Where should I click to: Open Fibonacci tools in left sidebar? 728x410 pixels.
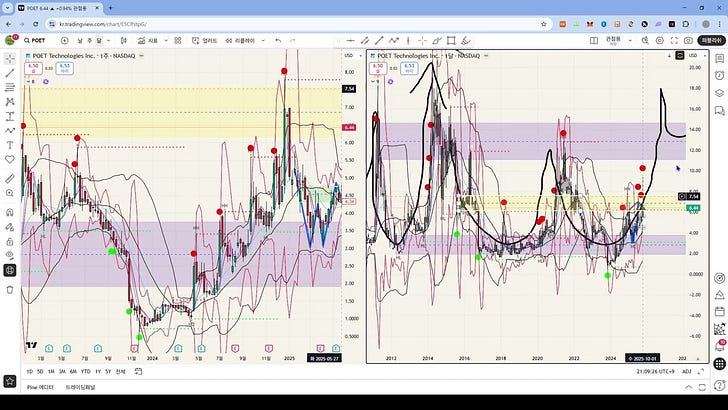click(10, 87)
